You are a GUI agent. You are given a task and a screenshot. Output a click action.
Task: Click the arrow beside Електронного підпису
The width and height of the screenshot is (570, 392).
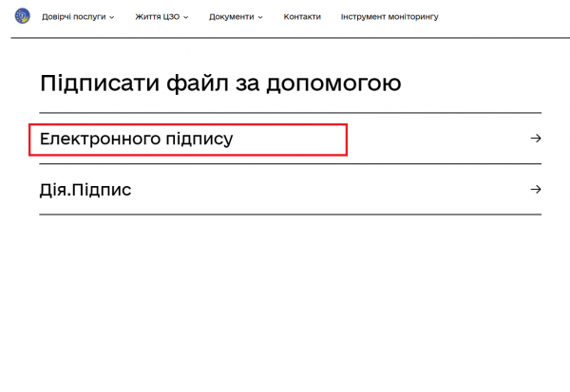(536, 139)
